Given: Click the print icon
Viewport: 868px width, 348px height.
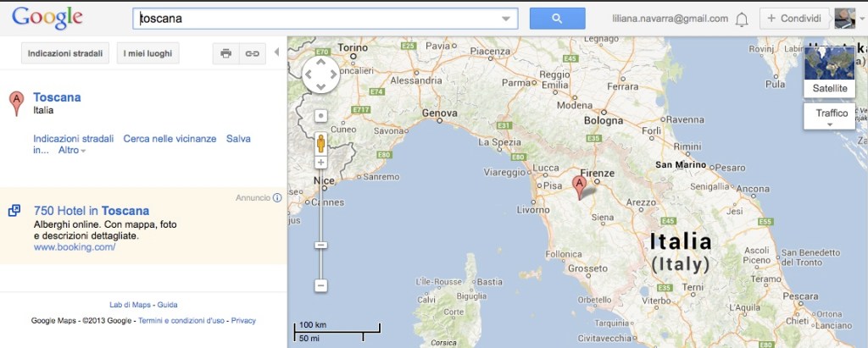Looking at the screenshot, I should [225, 53].
